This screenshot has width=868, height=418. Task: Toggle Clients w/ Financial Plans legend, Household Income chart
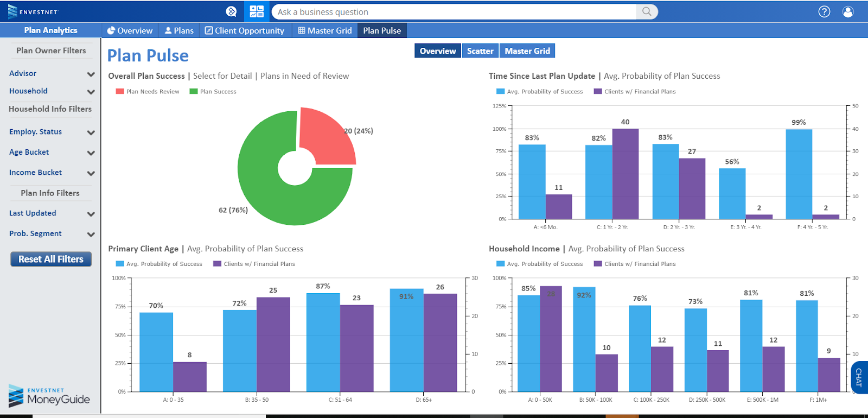coord(635,264)
